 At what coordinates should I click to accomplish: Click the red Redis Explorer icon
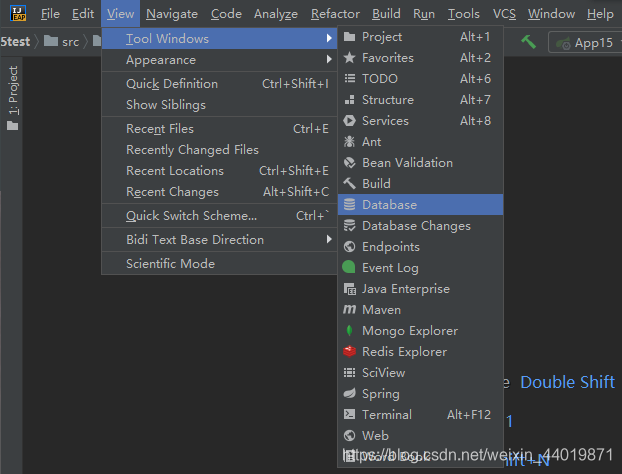tap(349, 351)
